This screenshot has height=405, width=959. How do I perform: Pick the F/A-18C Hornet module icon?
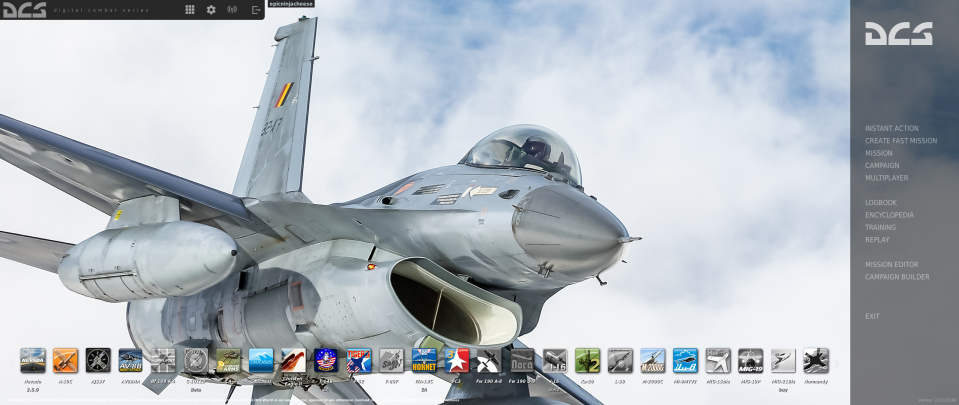pyautogui.click(x=424, y=360)
